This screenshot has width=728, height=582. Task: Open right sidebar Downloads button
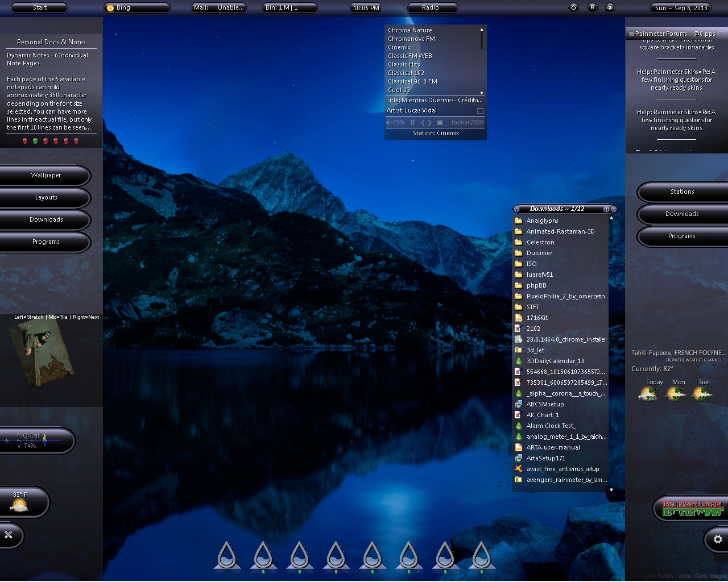pyautogui.click(x=682, y=214)
